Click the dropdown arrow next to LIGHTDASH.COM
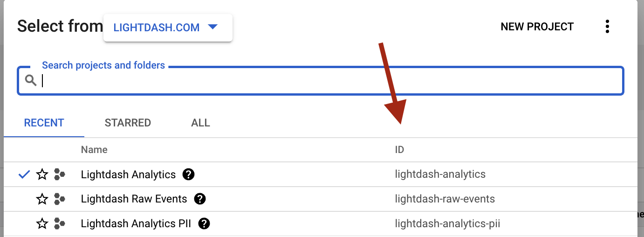644x237 pixels. tap(212, 27)
